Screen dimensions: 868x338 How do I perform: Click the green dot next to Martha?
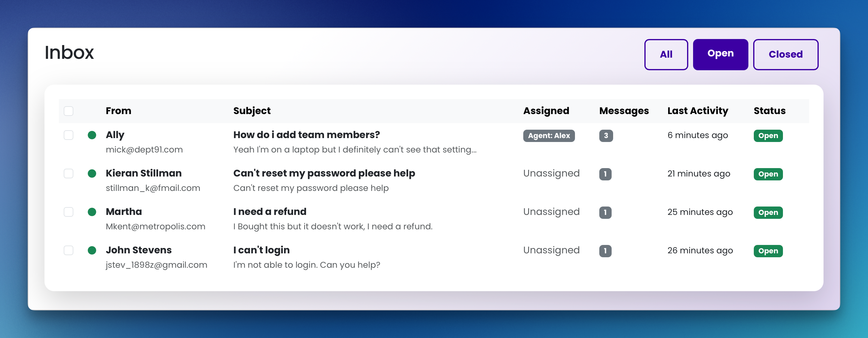point(92,212)
